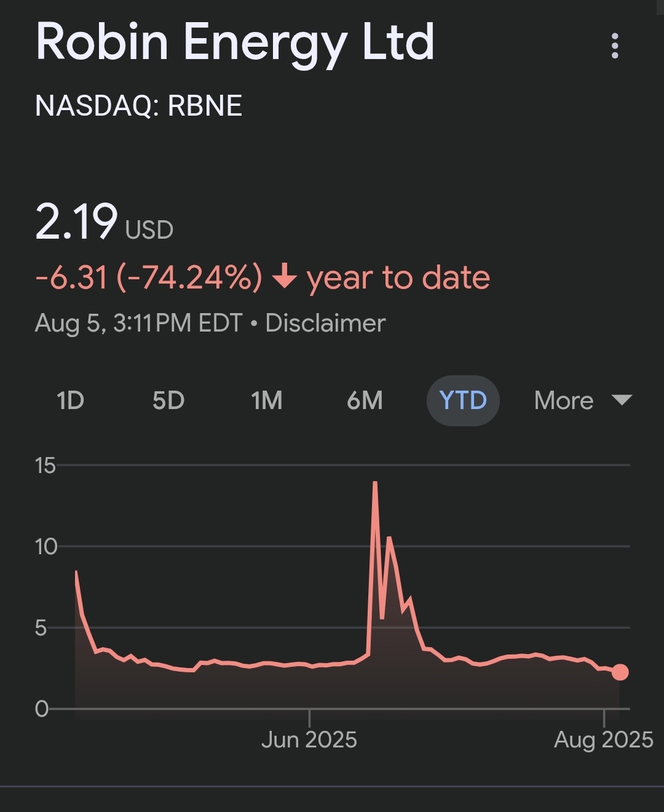Viewport: 664px width, 812px height.
Task: Click the Robin Energy Ltd title
Action: pyautogui.click(x=235, y=44)
